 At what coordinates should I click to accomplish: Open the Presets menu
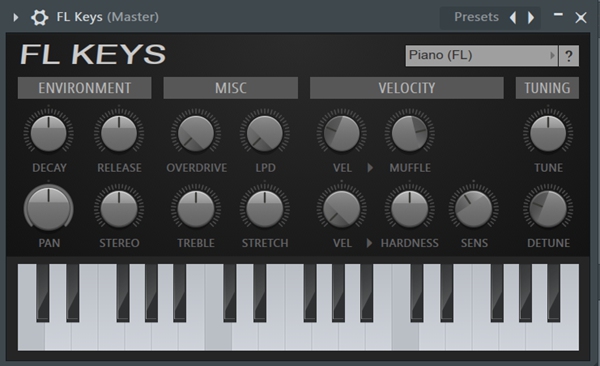tap(476, 17)
